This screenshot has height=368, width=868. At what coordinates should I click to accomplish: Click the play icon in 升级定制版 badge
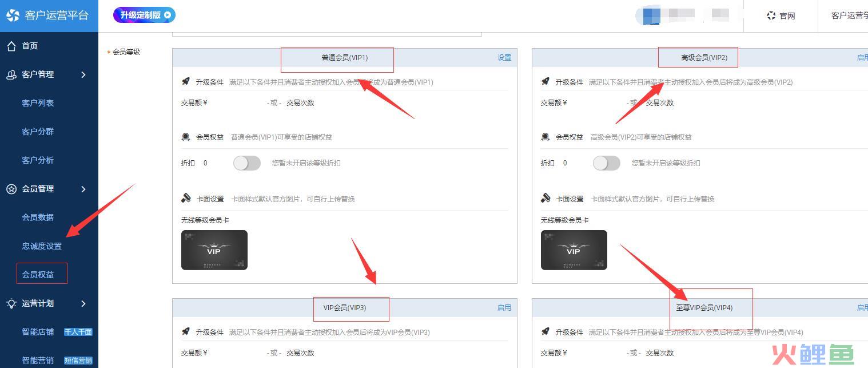[x=168, y=15]
